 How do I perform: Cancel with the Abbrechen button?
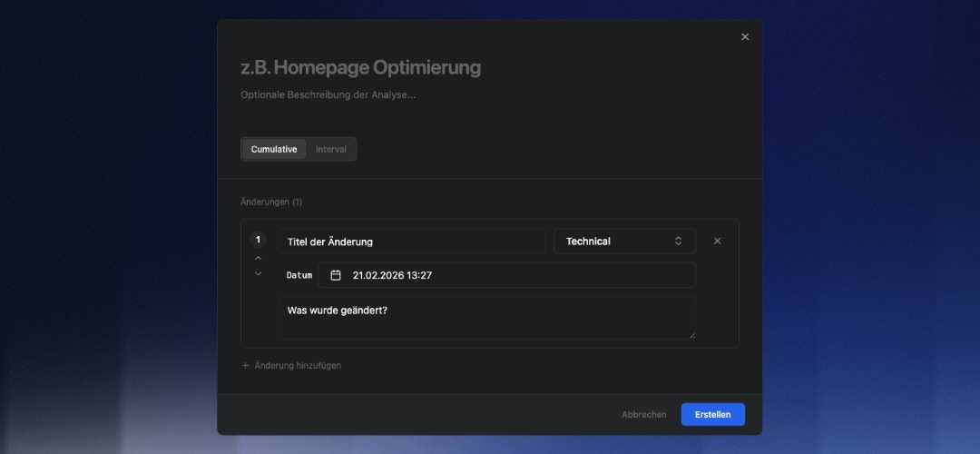(x=643, y=415)
